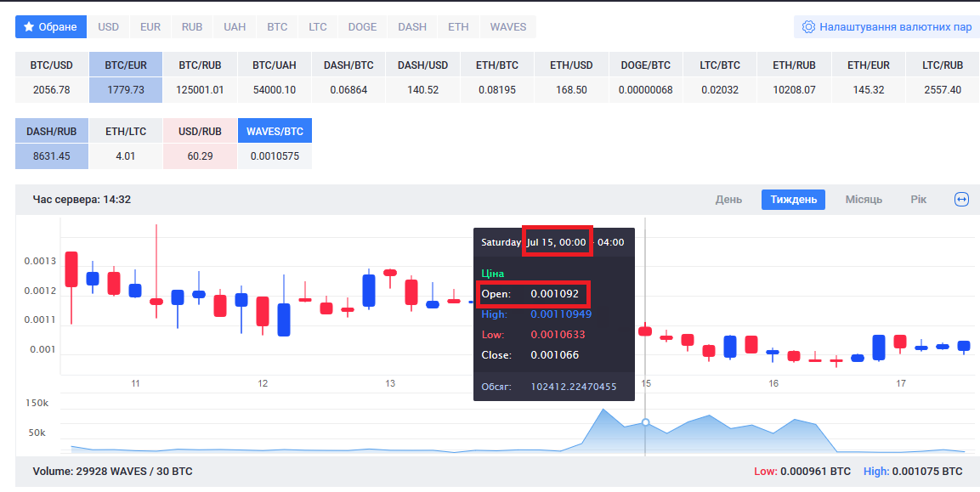Set chart period to Місяць
The image size is (980, 492).
tap(864, 200)
